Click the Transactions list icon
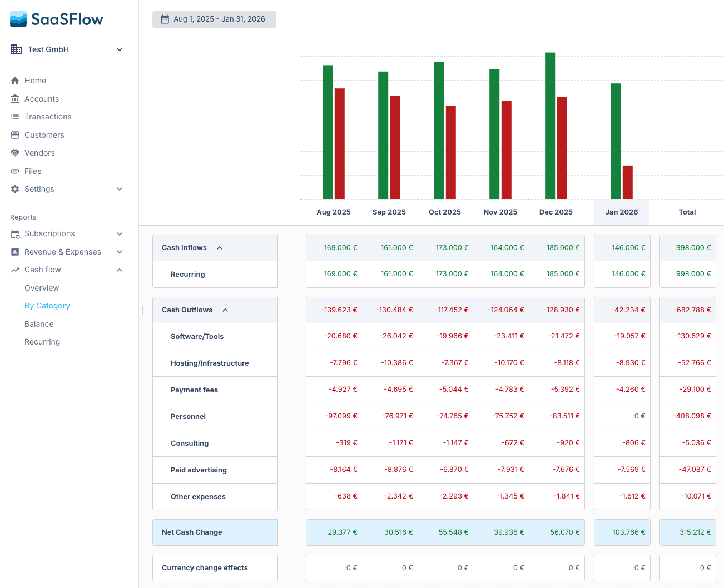This screenshot has width=724, height=588. [15, 117]
